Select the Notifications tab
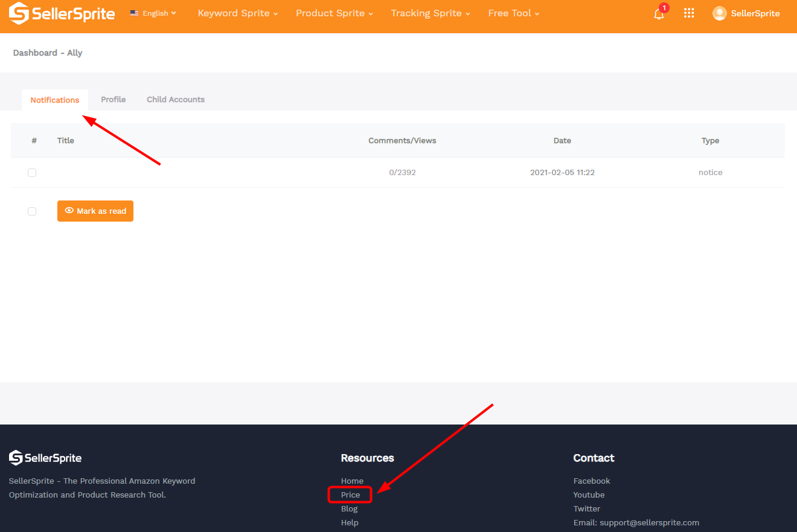Image resolution: width=797 pixels, height=532 pixels. (55, 100)
